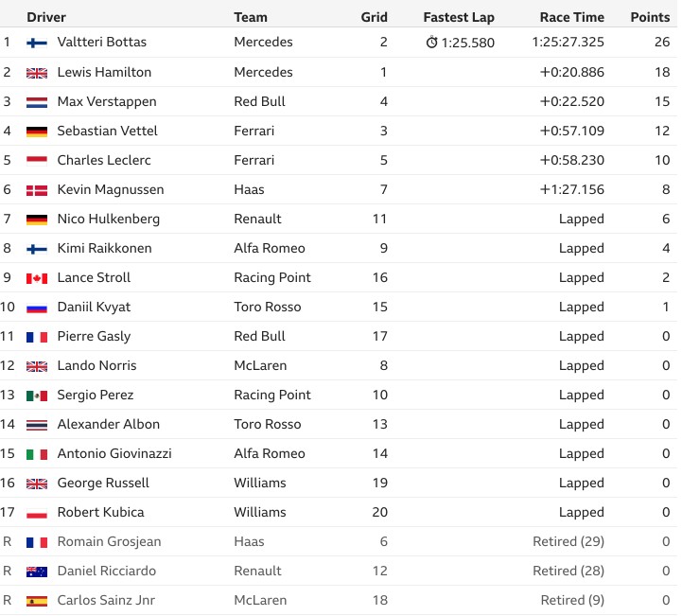Screen dimensions: 682x616
Task: Click the Fastest Lap column header
Action: click(x=459, y=17)
